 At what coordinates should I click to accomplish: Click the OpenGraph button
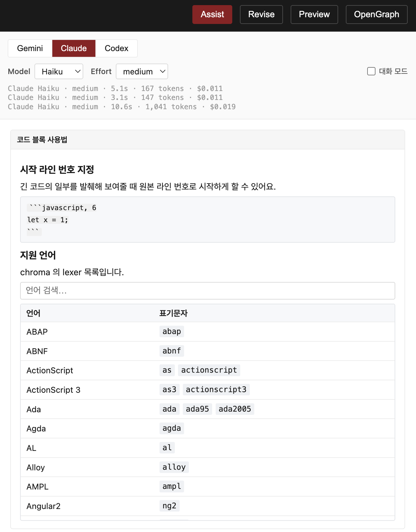(376, 14)
